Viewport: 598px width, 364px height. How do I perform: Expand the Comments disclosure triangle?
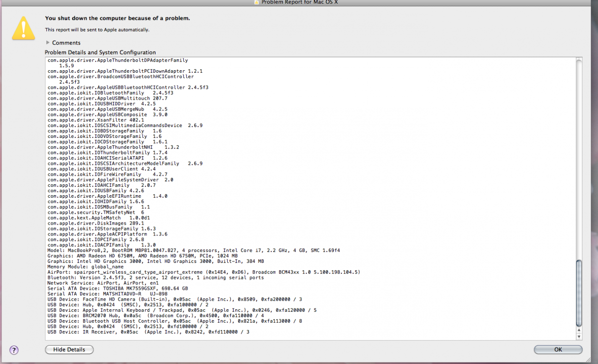pyautogui.click(x=48, y=43)
